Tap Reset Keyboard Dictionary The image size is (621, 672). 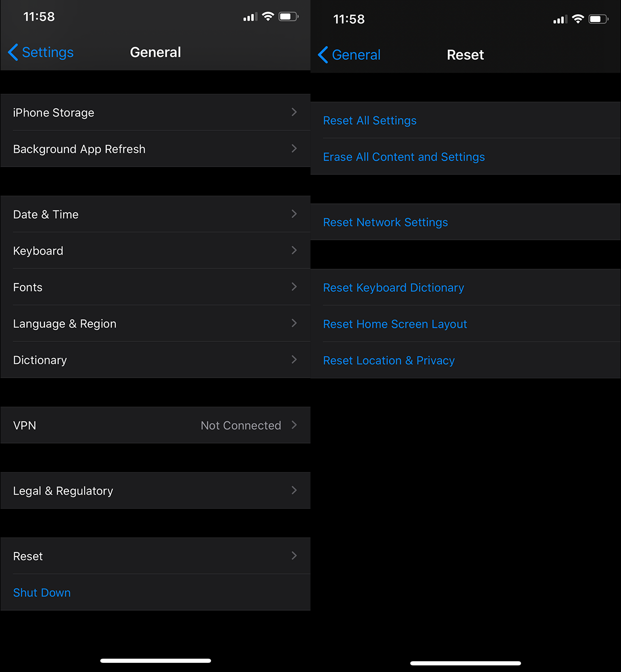(x=393, y=287)
